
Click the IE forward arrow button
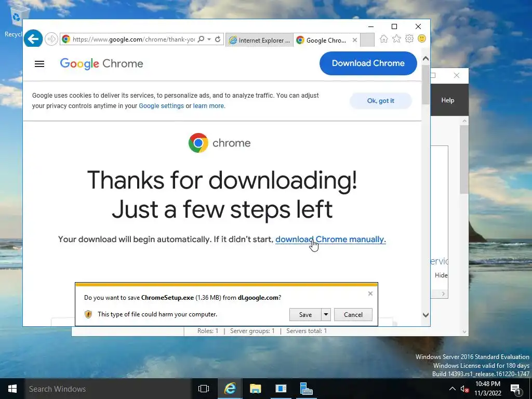click(x=51, y=39)
